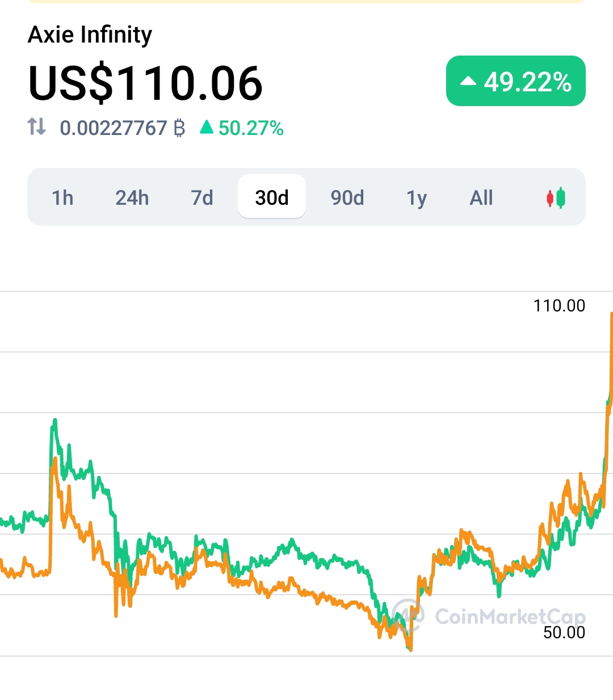Viewport: 613px width, 700px height.
Task: Tap the 50.27% BTC change text
Action: click(251, 128)
